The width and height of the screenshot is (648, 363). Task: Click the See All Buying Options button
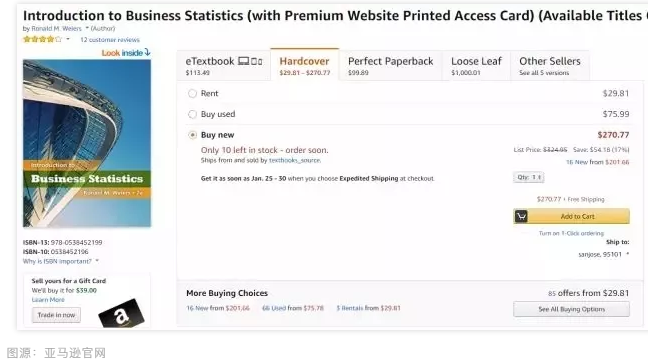point(571,309)
